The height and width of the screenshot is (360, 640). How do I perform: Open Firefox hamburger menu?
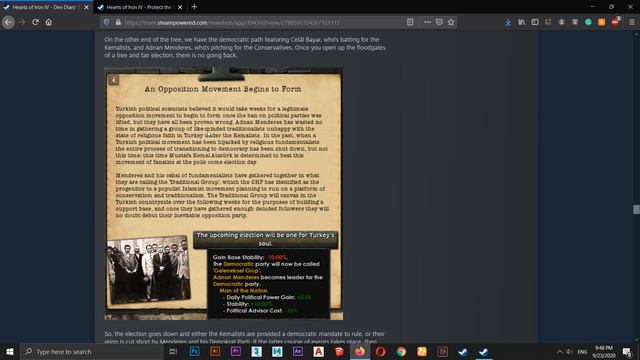632,22
